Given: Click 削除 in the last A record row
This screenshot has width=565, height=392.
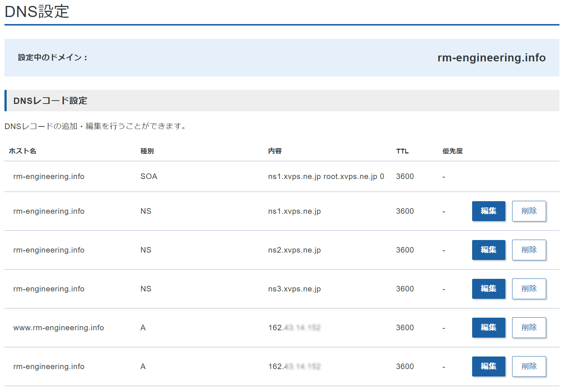Looking at the screenshot, I should point(529,366).
